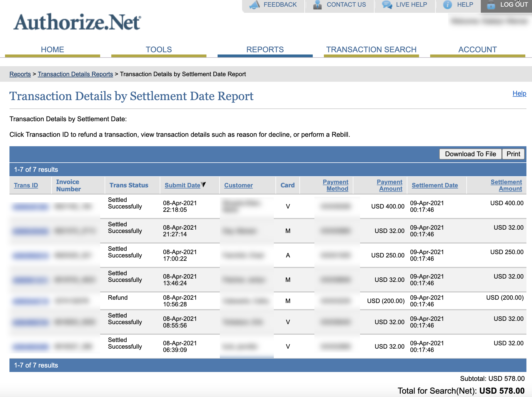Click the Subtotal: USD 578.00 text
Image resolution: width=532 pixels, height=397 pixels.
click(492, 379)
